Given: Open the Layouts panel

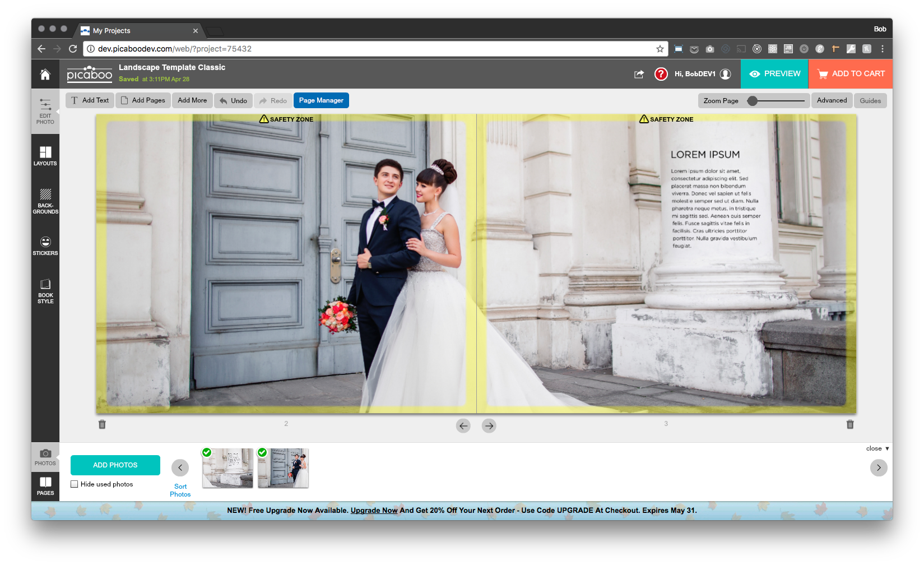Looking at the screenshot, I should (45, 156).
